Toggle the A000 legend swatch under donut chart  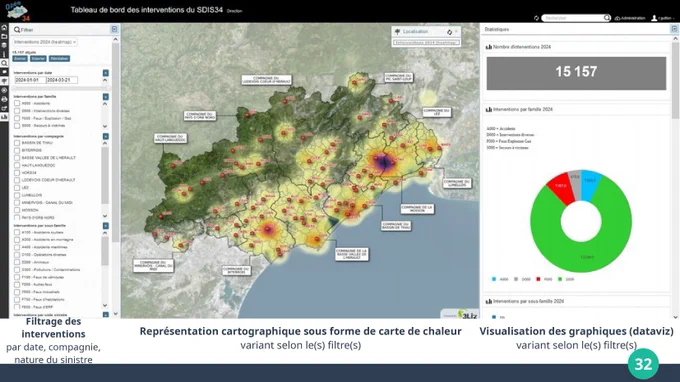[x=494, y=279]
